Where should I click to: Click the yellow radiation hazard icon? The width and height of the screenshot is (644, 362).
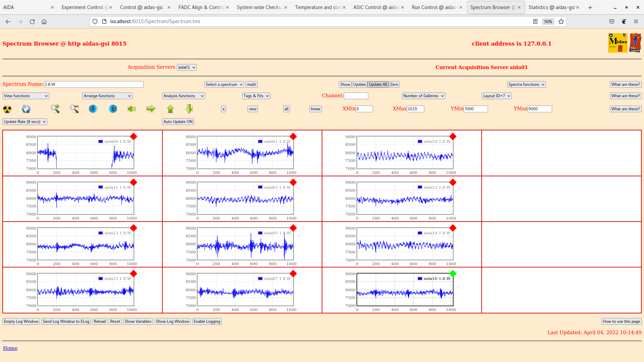pyautogui.click(x=7, y=109)
